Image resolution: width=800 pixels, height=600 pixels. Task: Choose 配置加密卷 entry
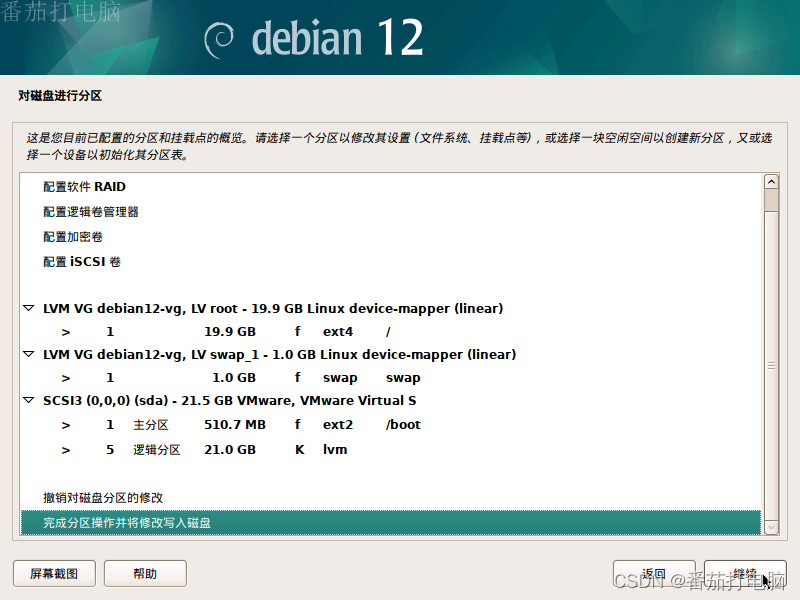391,237
